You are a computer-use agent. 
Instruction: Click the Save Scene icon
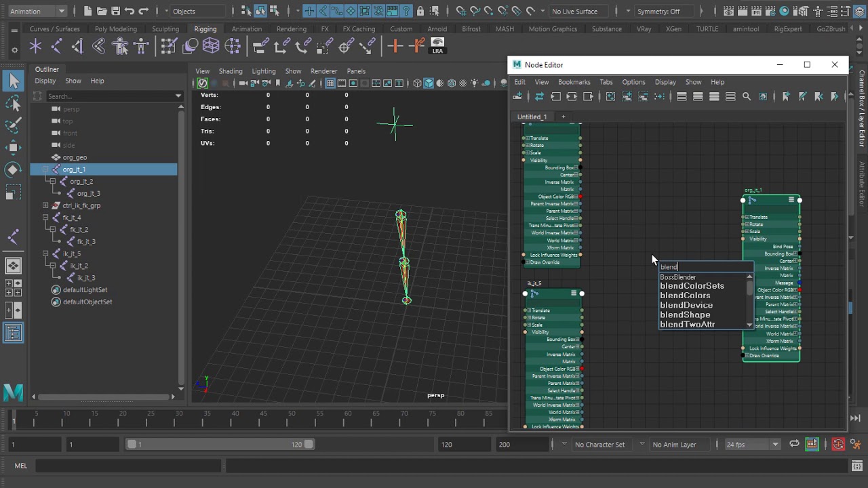(115, 11)
